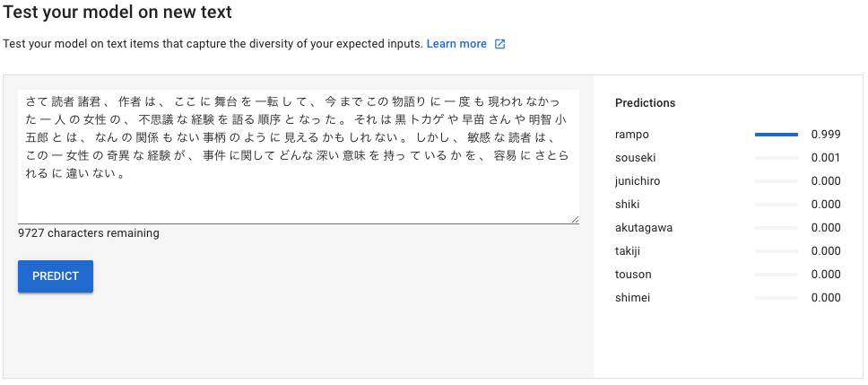868x385 pixels.
Task: Click inside the Japanese text input area
Action: [298, 156]
